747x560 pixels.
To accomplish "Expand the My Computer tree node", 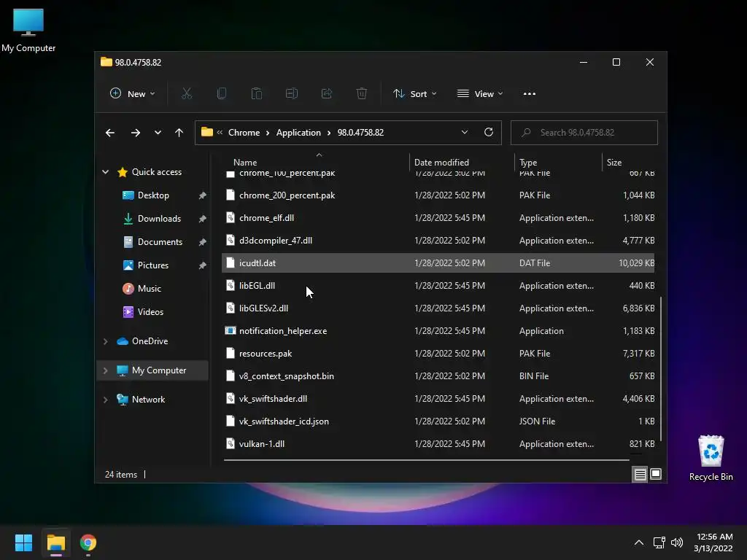I will [x=105, y=370].
